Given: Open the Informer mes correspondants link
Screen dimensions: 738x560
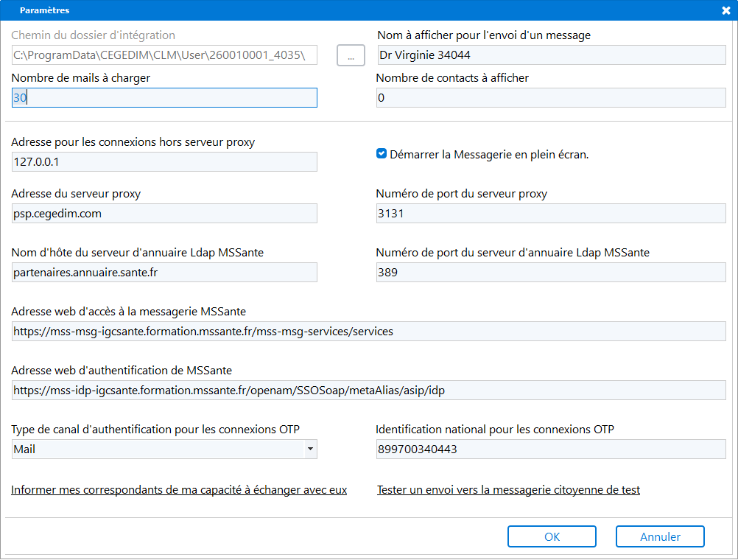Looking at the screenshot, I should (179, 489).
